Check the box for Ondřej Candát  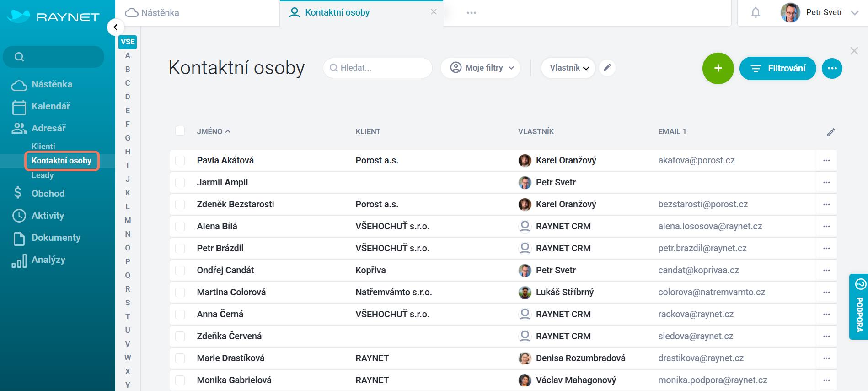180,270
